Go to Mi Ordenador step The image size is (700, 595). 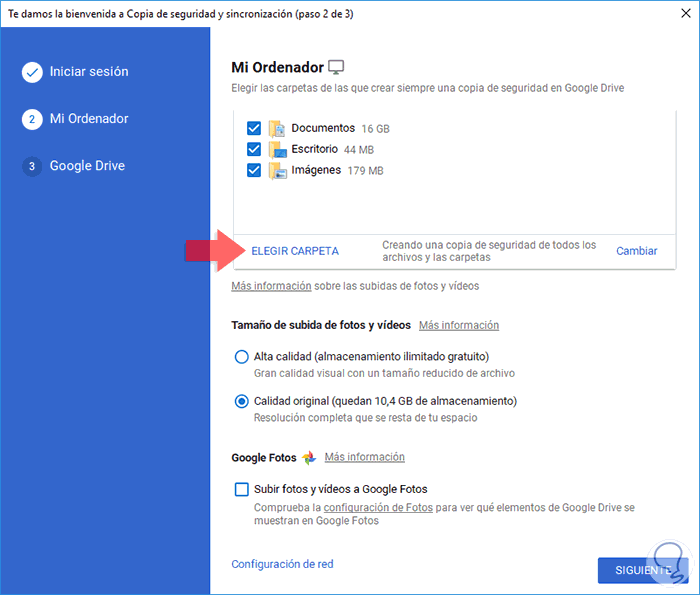click(x=89, y=119)
